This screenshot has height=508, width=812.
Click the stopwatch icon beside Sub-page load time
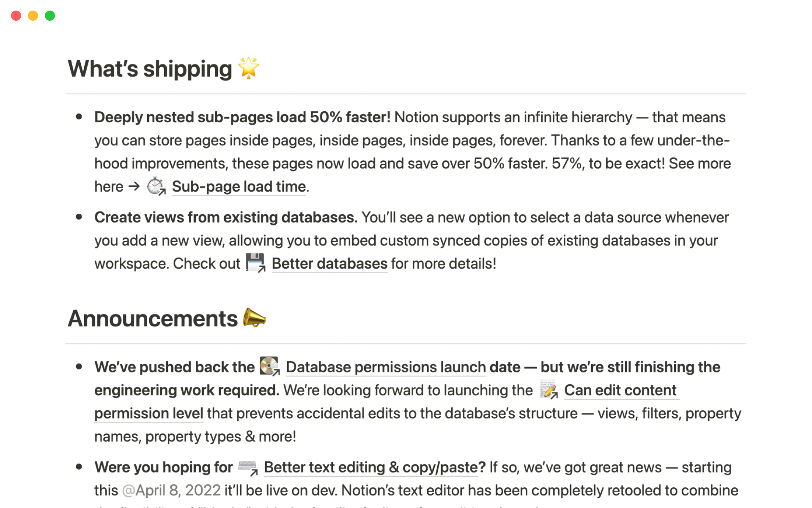pos(156,186)
